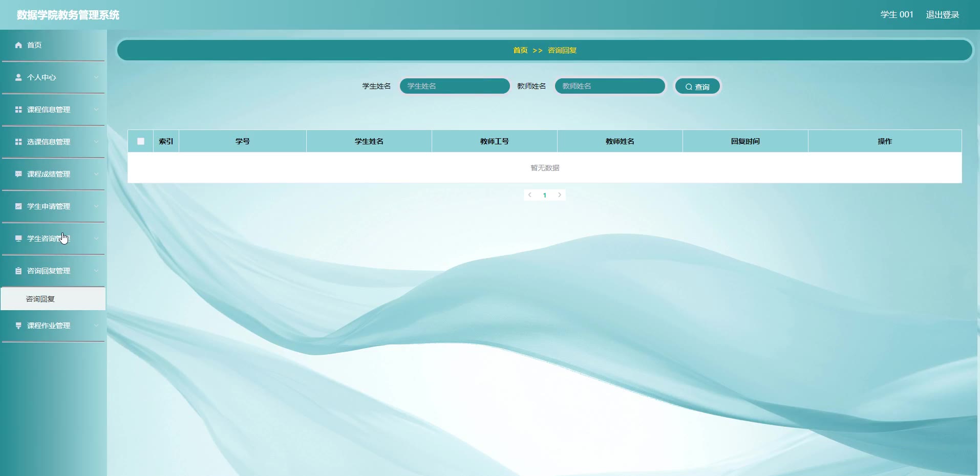
Task: Click the 咨询回复 breadcrumb text
Action: coord(562,50)
